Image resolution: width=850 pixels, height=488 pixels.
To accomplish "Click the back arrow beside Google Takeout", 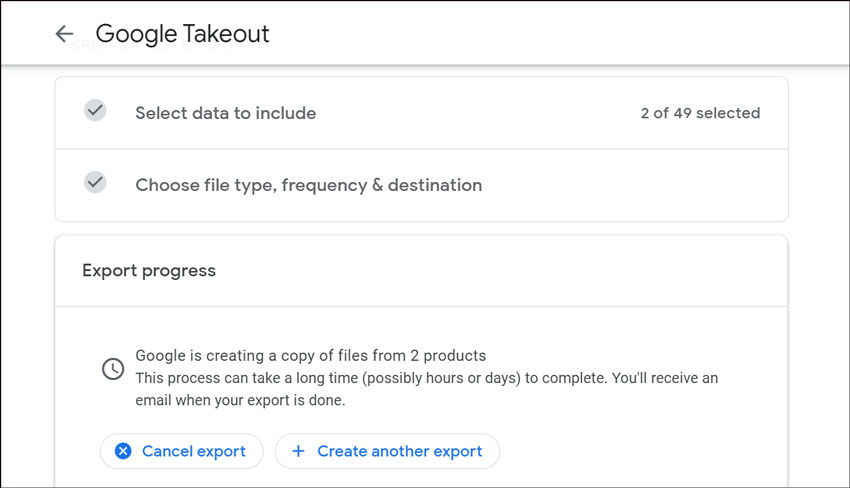I will [x=64, y=34].
